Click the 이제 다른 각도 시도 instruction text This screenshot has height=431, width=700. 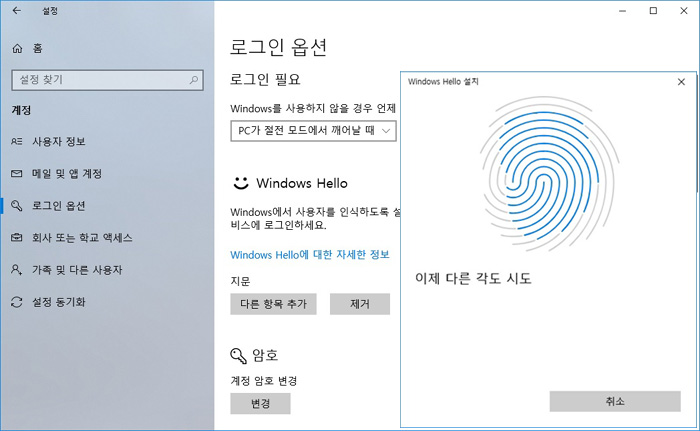pos(473,279)
